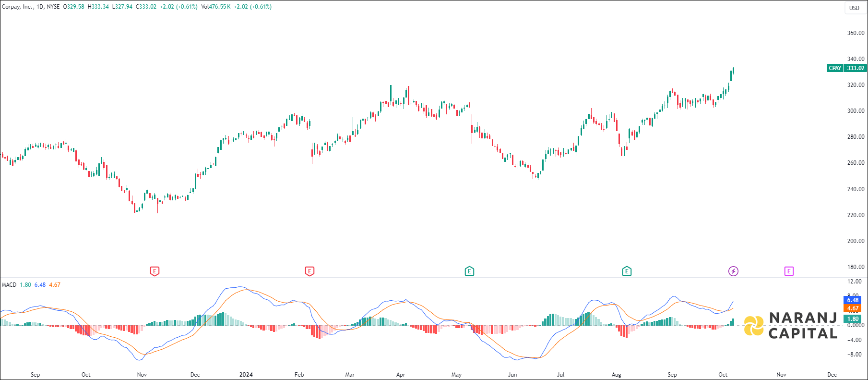Click the CPAY ticker tag on price axis

click(835, 68)
